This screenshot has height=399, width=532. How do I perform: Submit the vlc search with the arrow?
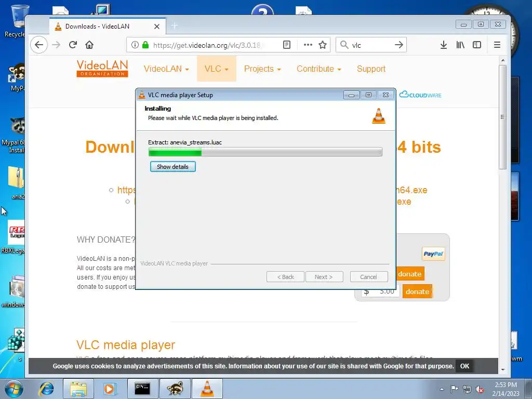[x=399, y=45]
